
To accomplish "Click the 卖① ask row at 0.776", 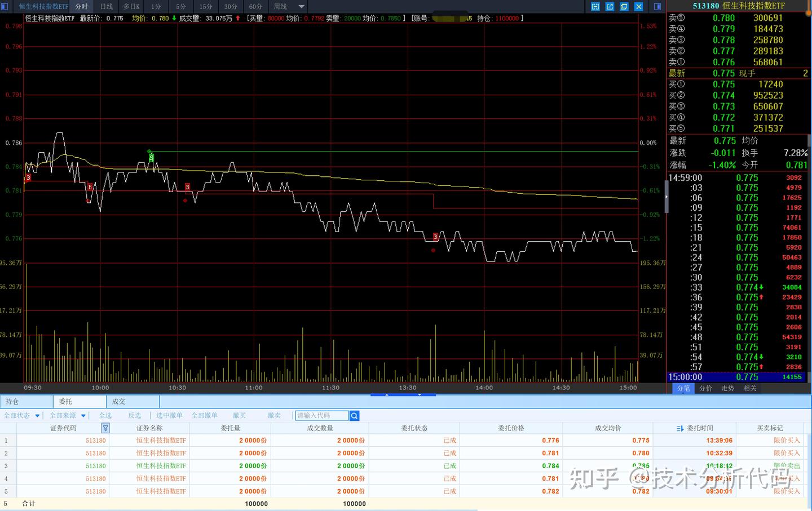I will click(738, 62).
